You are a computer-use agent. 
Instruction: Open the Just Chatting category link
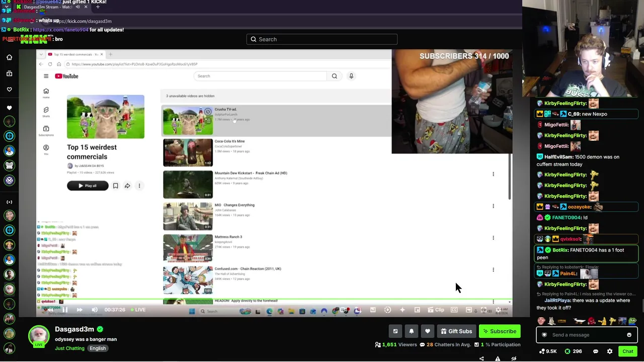click(x=69, y=348)
